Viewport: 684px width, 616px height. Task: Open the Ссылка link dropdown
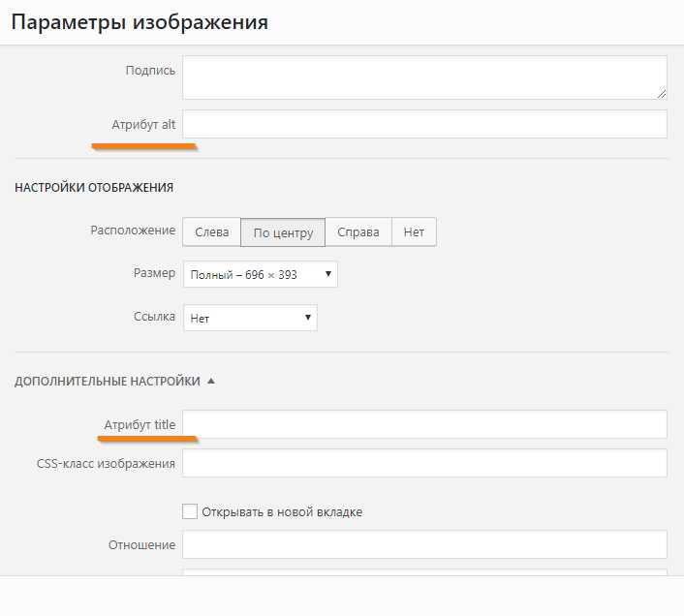(250, 318)
